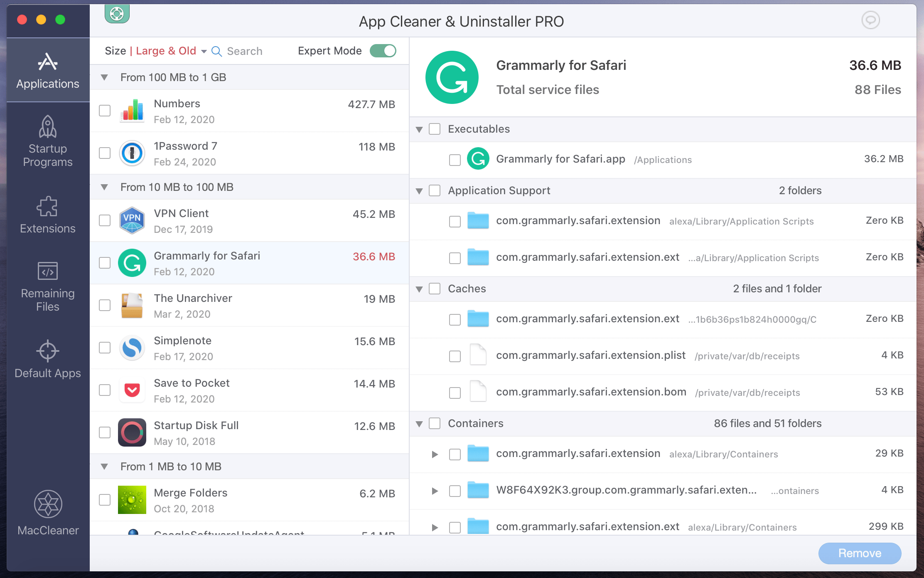
Task: Click the Numbers app icon
Action: pos(132,111)
